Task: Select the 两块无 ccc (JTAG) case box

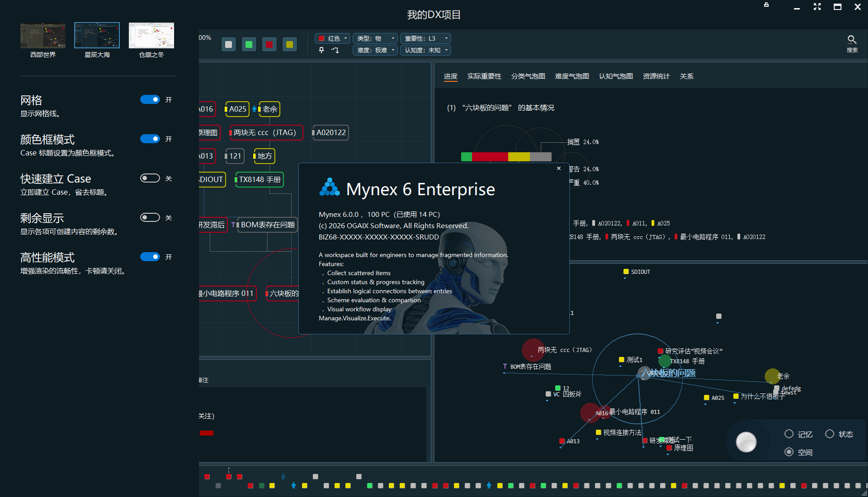Action: tap(266, 132)
